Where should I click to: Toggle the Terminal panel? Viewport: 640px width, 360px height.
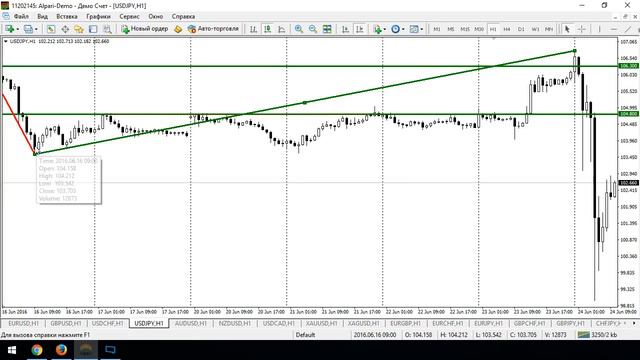(93, 29)
